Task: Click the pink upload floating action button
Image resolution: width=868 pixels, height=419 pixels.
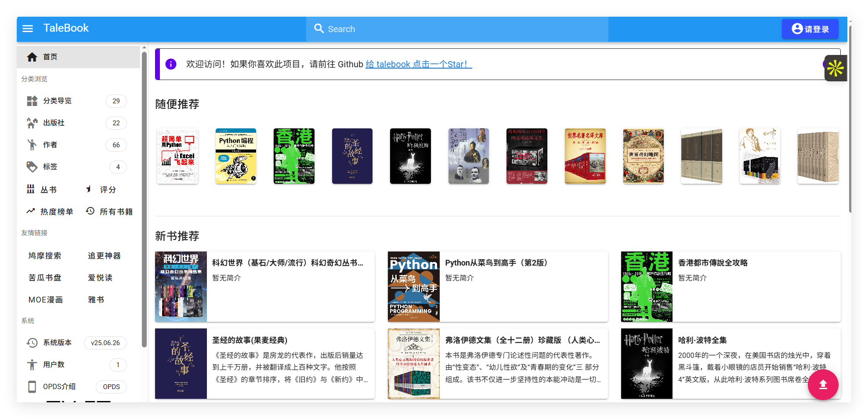Action: tap(823, 385)
